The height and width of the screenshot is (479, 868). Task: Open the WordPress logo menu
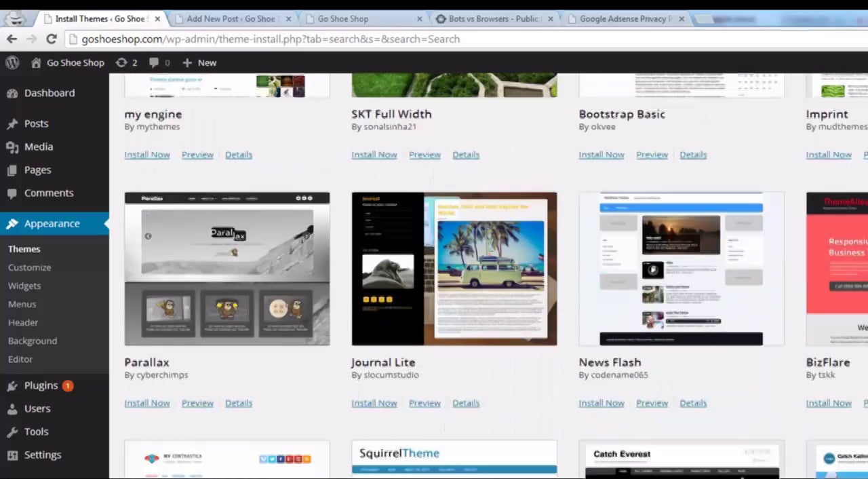pos(12,62)
